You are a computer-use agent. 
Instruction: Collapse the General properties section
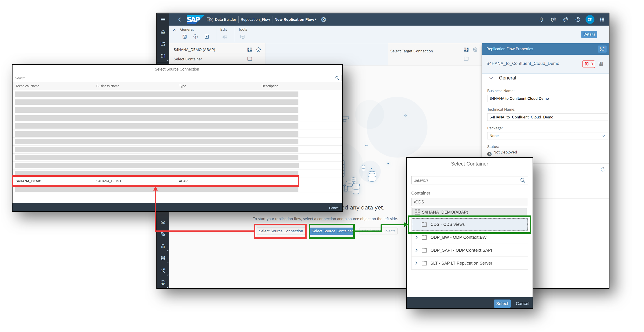[491, 78]
